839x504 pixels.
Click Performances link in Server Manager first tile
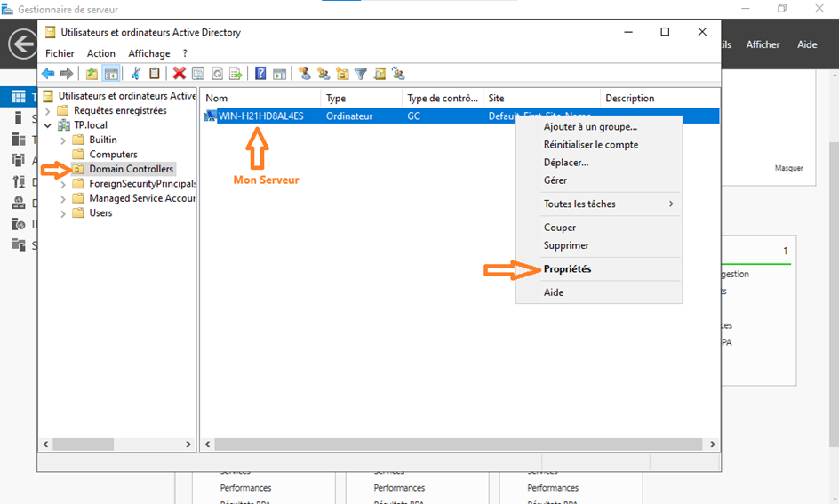pyautogui.click(x=245, y=488)
